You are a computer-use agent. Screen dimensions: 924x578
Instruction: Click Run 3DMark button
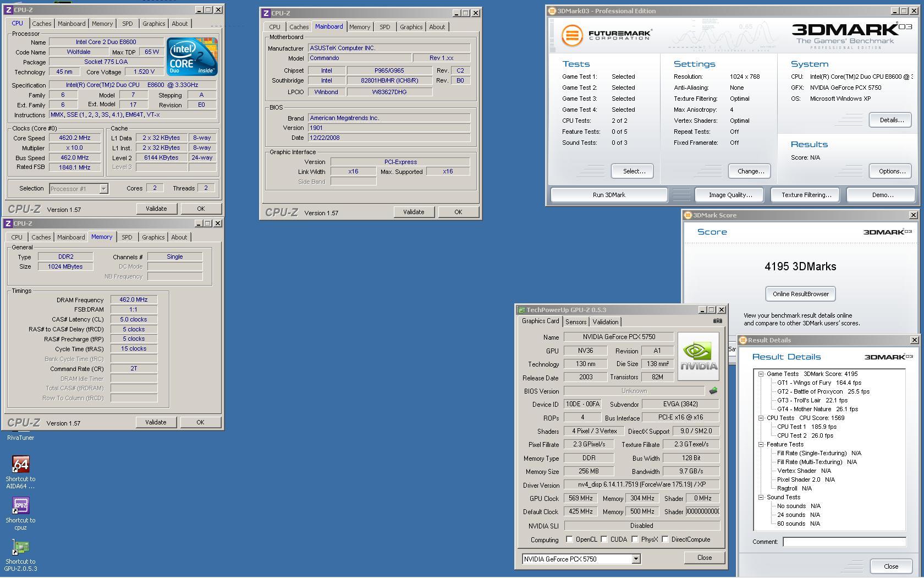click(609, 195)
